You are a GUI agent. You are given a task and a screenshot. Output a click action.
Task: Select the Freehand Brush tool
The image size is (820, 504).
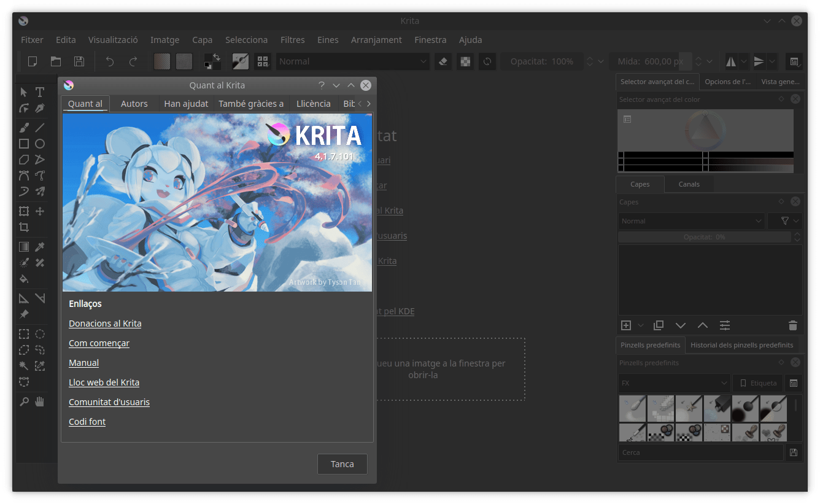click(23, 128)
